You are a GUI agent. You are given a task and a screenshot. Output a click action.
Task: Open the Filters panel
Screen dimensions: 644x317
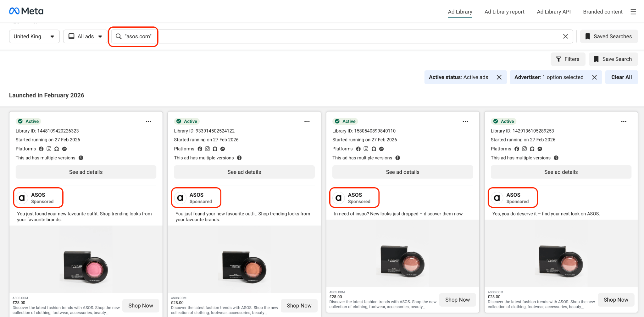point(568,59)
